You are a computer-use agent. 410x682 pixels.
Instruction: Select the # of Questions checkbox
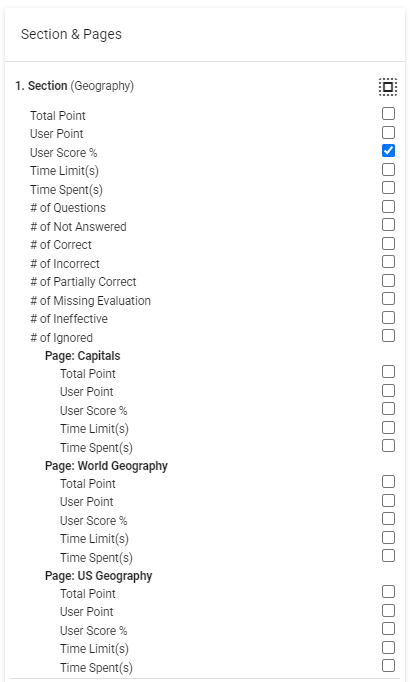[x=388, y=206]
